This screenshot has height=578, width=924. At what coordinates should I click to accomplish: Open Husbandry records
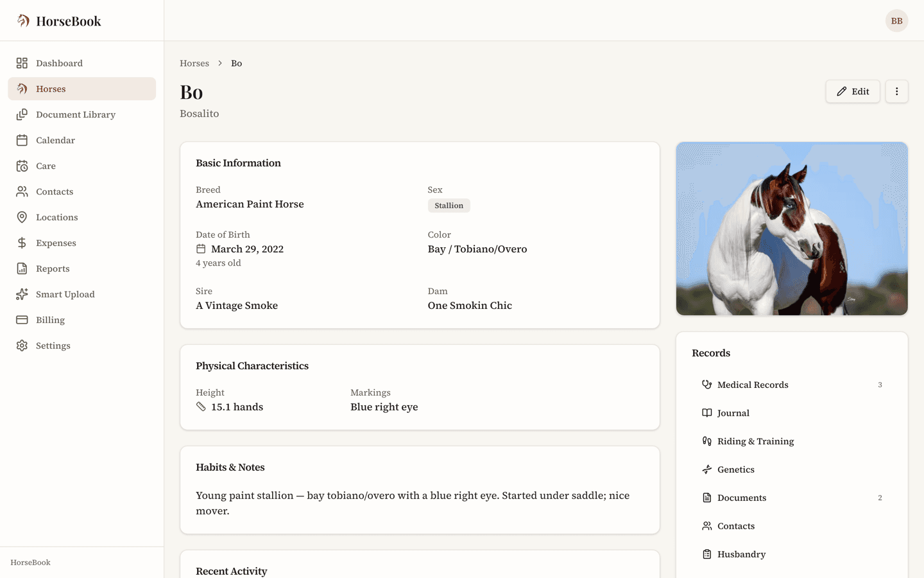click(792, 554)
